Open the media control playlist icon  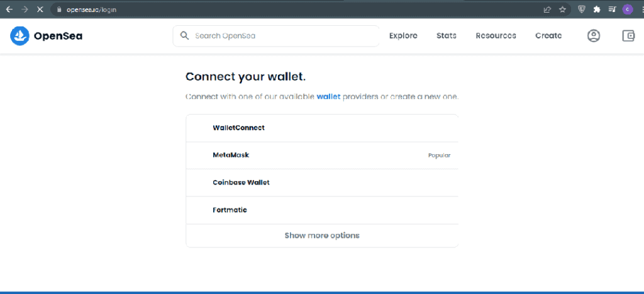[x=612, y=9]
